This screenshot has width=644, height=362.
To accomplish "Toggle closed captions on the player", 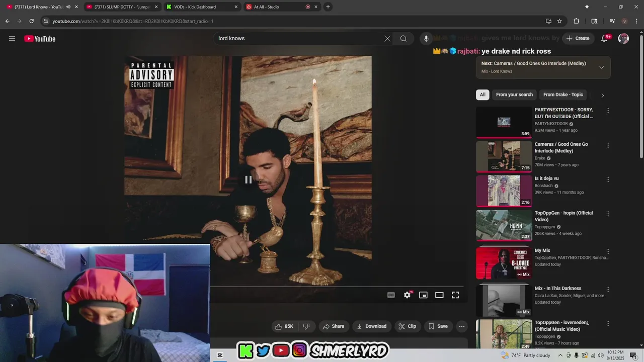I will tap(391, 295).
